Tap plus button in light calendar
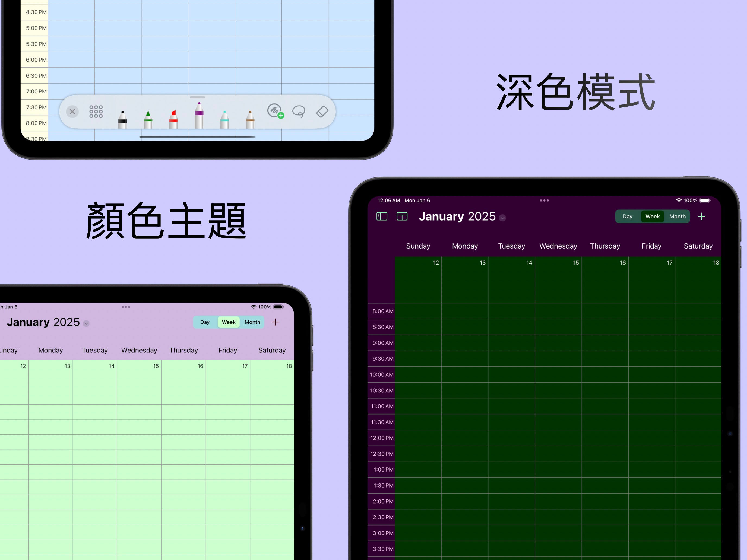The height and width of the screenshot is (560, 747). [x=275, y=322]
